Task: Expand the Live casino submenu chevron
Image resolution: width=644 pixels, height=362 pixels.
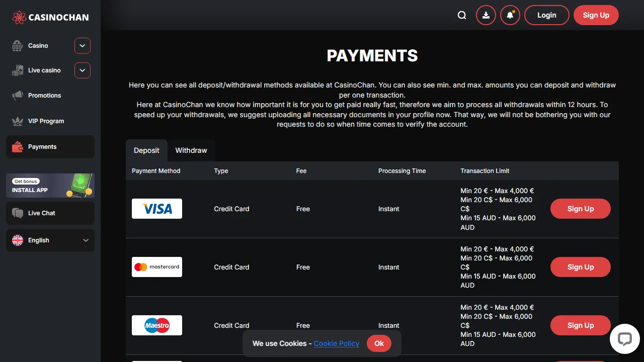Action: pyautogui.click(x=83, y=70)
